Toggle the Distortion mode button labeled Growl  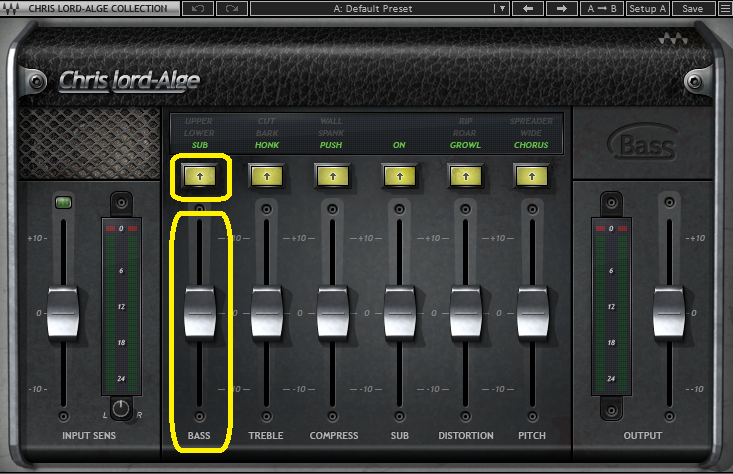[465, 177]
